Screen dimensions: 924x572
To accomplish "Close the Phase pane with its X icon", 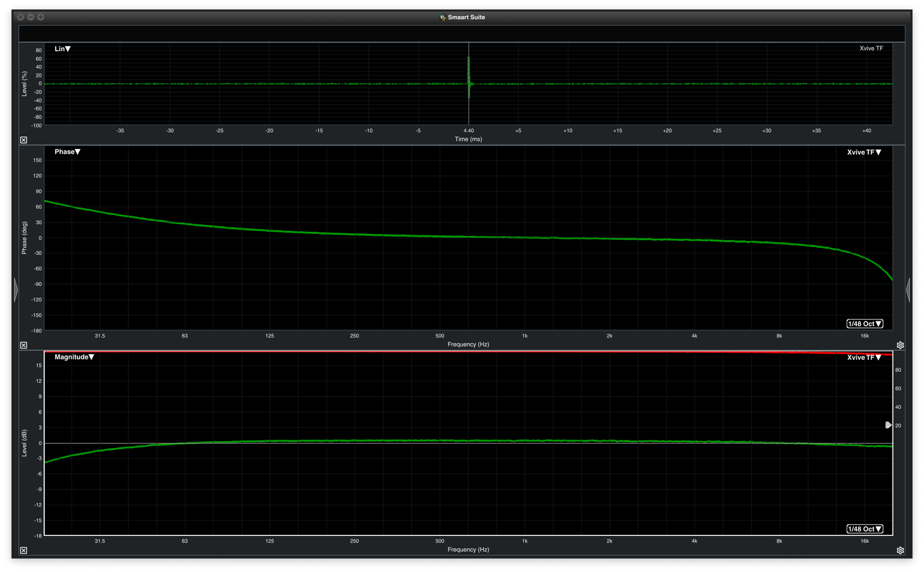I will click(x=24, y=345).
